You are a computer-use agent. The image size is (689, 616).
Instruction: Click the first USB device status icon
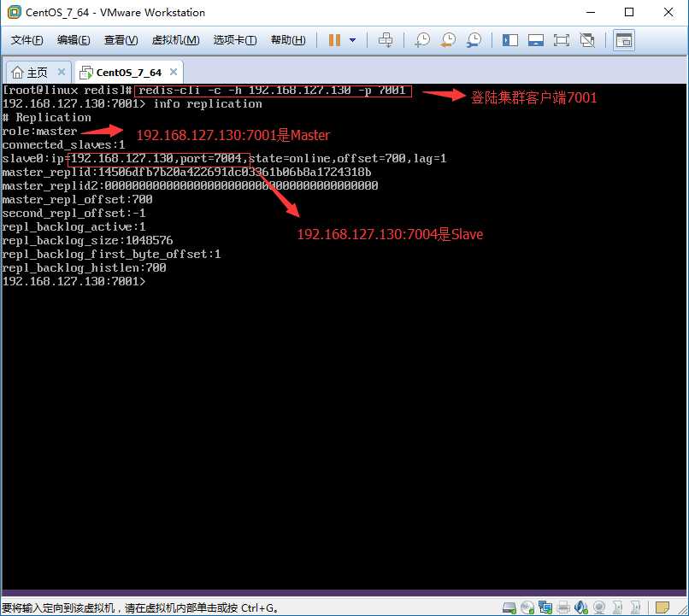(617, 607)
